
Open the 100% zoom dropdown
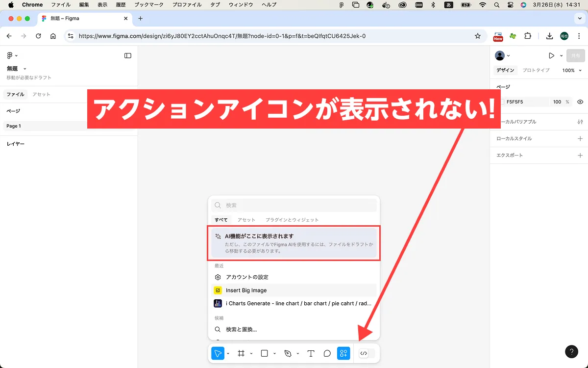572,70
